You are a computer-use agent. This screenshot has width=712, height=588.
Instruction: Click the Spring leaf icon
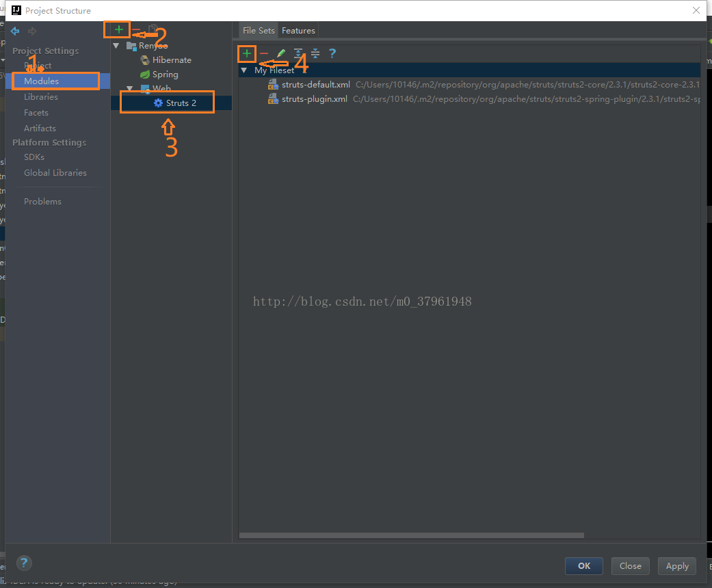[x=145, y=75]
